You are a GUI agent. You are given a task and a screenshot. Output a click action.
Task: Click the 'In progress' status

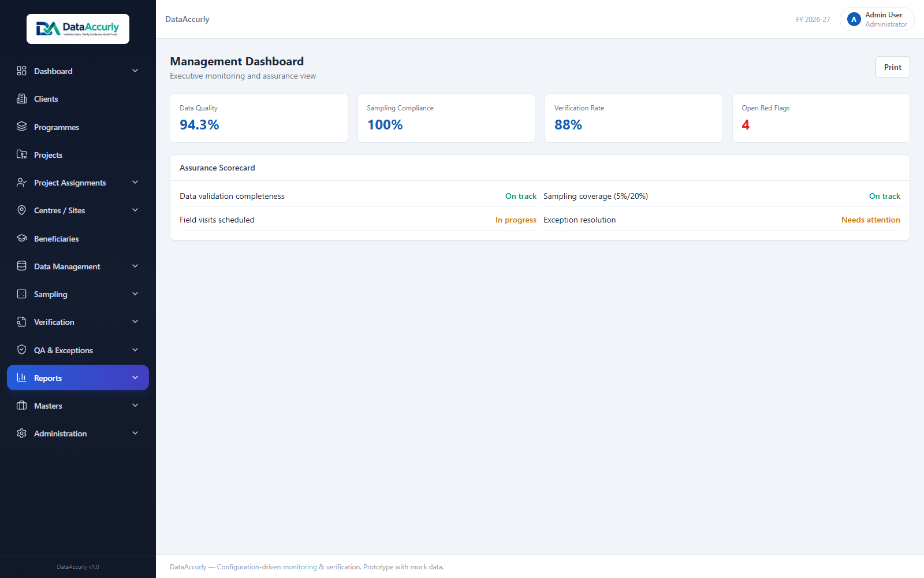(x=516, y=220)
